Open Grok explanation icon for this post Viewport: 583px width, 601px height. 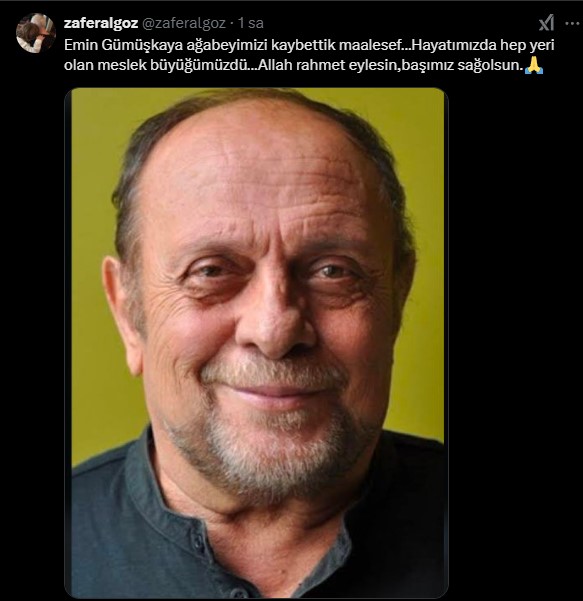546,23
